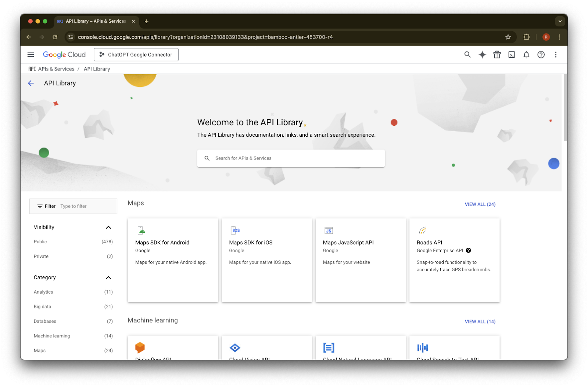The width and height of the screenshot is (588, 387).
Task: Click the browser address bar URL
Action: tap(205, 37)
